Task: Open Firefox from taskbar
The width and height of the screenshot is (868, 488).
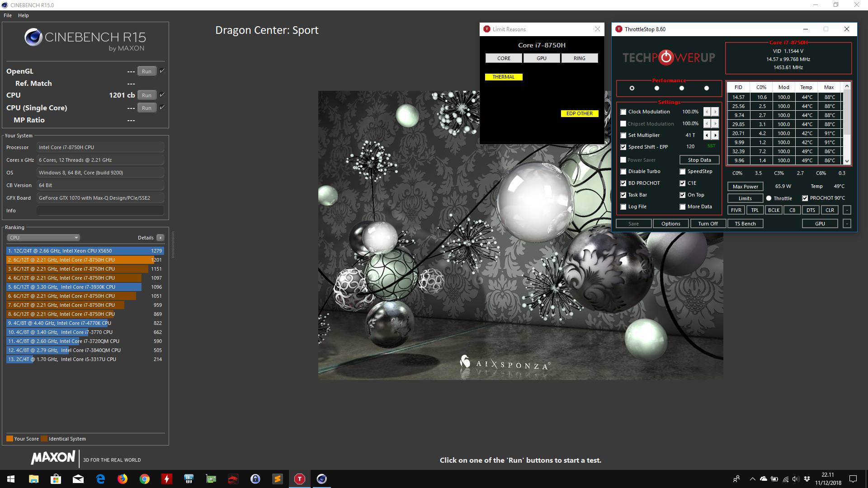Action: pos(123,479)
